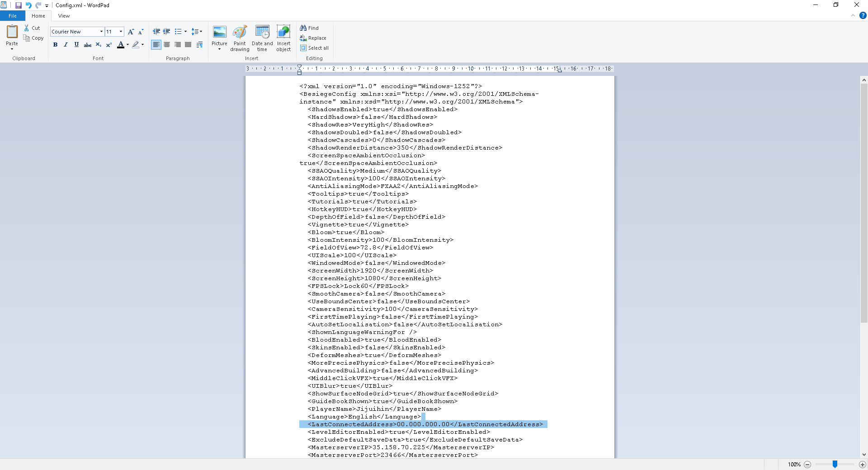This screenshot has height=470, width=868.
Task: Toggle italic formatting
Action: 66,45
